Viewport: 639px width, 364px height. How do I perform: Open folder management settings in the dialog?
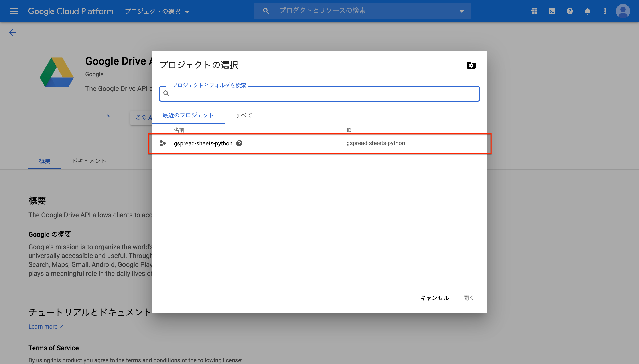(471, 65)
